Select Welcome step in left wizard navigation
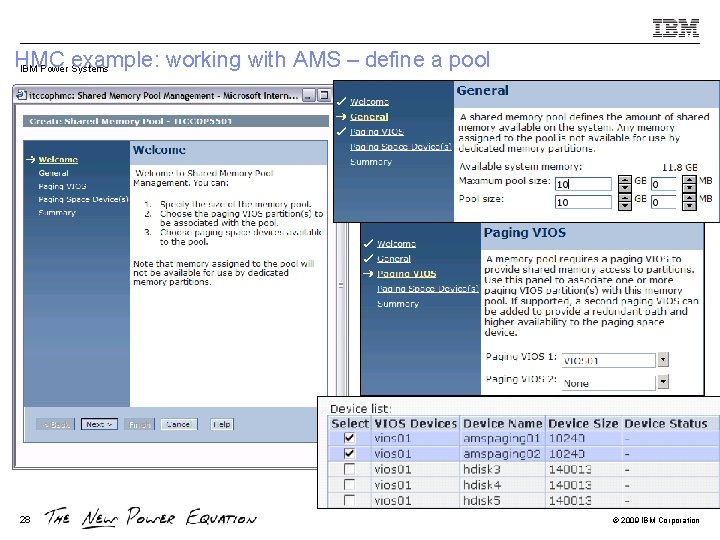The width and height of the screenshot is (720, 540). point(58,159)
